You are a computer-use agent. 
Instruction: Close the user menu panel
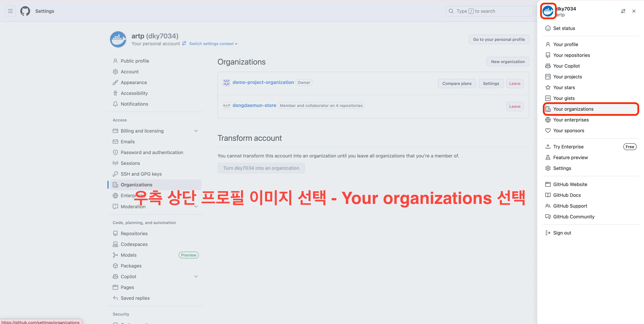634,11
